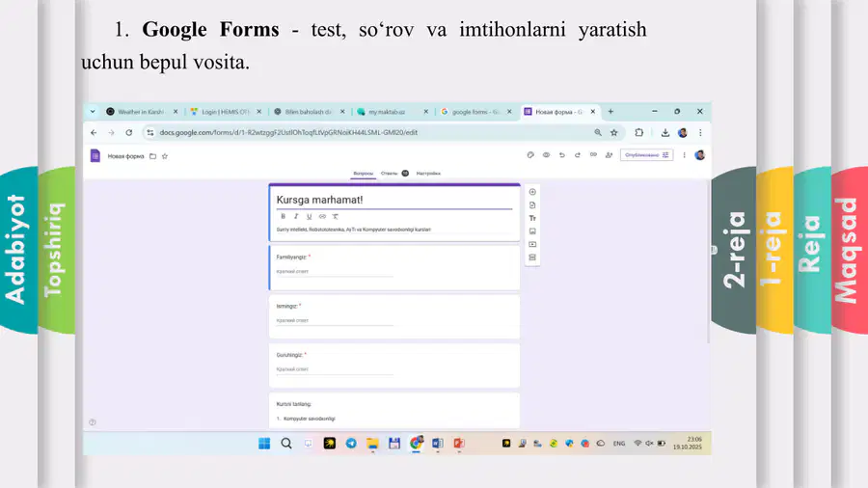
Task: Apply italic to the form title
Action: (x=296, y=216)
